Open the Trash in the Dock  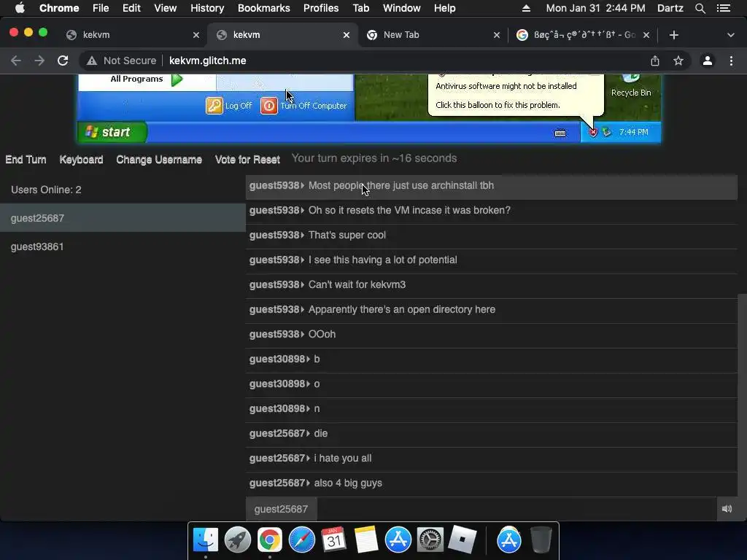point(541,540)
